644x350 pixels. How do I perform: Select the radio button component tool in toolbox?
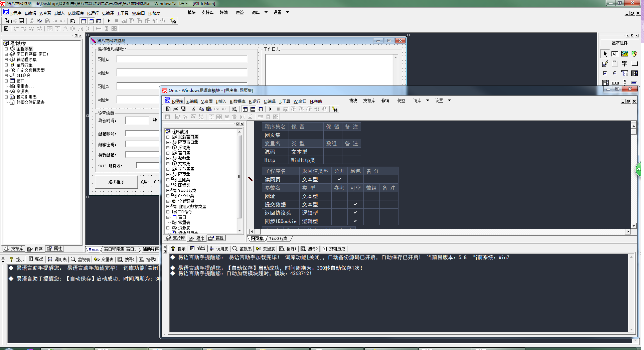coord(615,73)
